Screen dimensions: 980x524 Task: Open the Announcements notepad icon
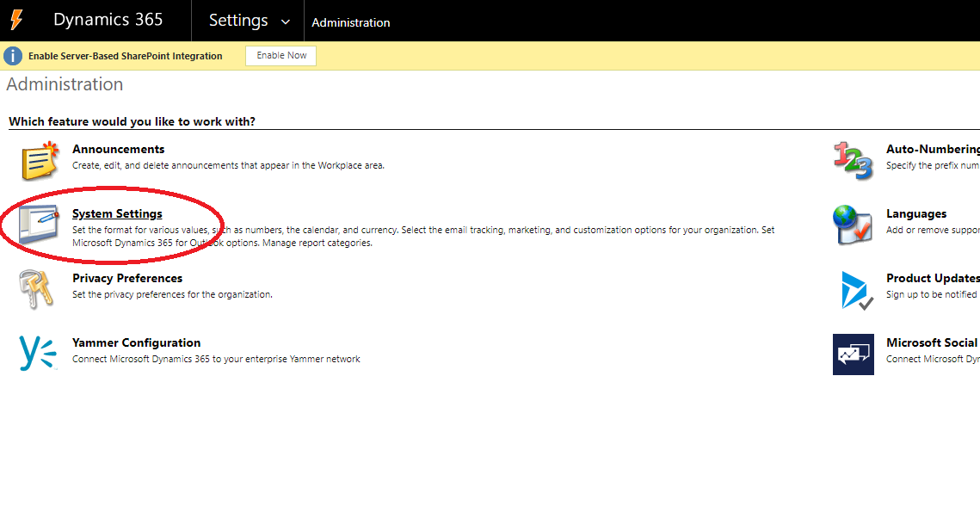[40, 161]
